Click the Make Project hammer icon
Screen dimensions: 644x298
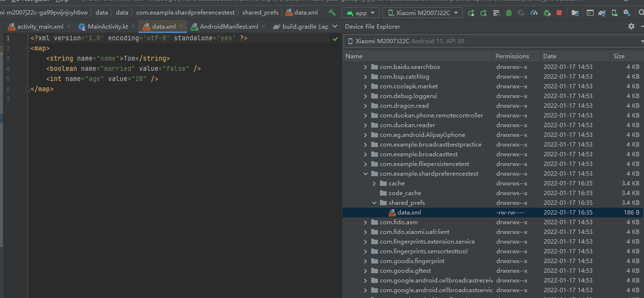(332, 13)
